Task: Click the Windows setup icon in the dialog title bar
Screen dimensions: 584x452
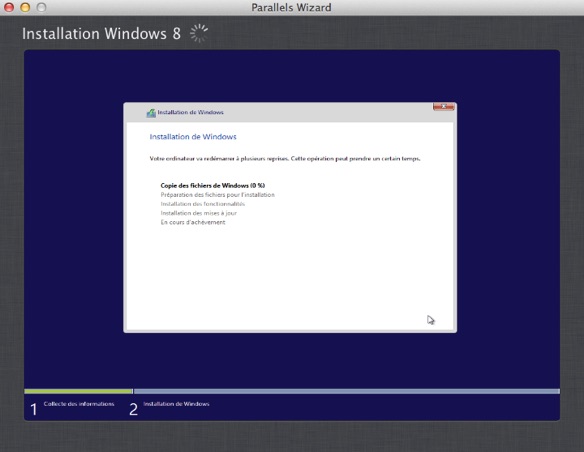Action: tap(151, 113)
